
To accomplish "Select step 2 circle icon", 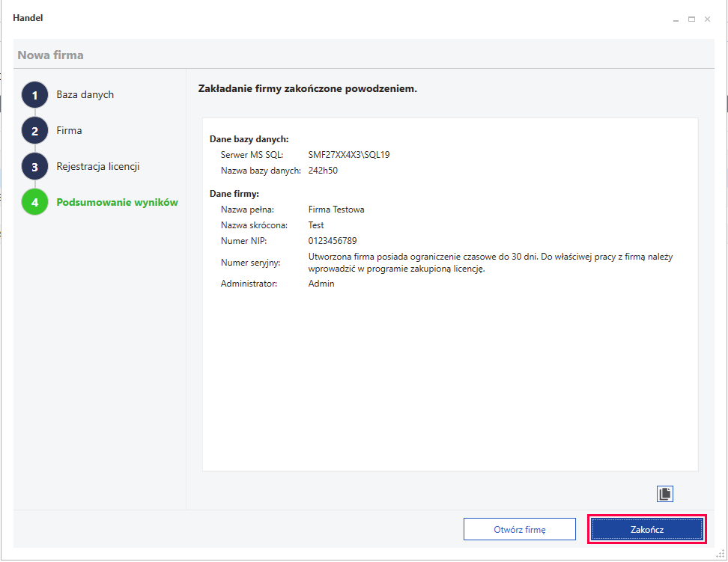I will [34, 131].
